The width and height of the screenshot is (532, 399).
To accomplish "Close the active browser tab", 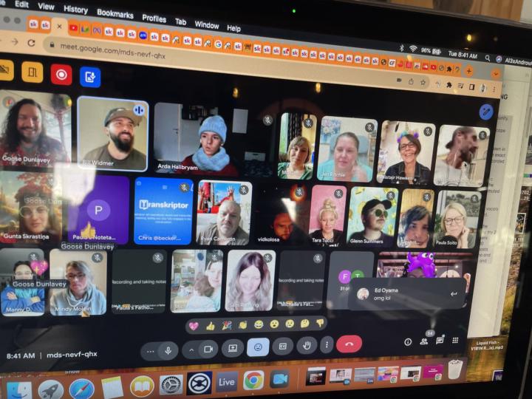I will point(59,26).
